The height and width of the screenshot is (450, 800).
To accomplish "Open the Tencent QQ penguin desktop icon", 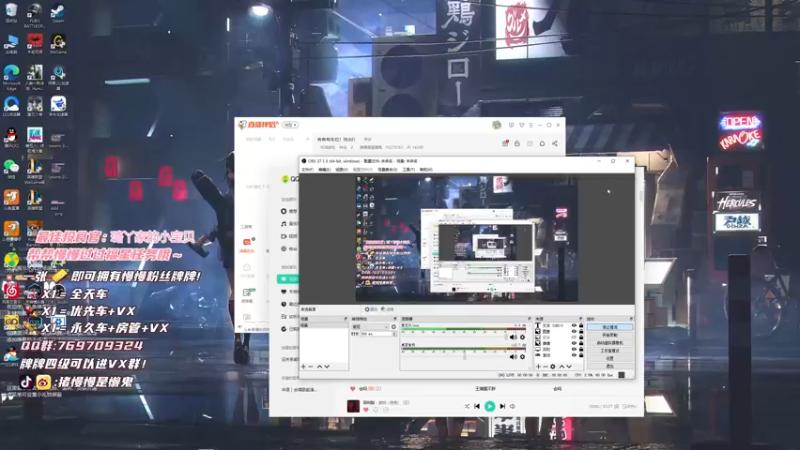I will pyautogui.click(x=11, y=137).
